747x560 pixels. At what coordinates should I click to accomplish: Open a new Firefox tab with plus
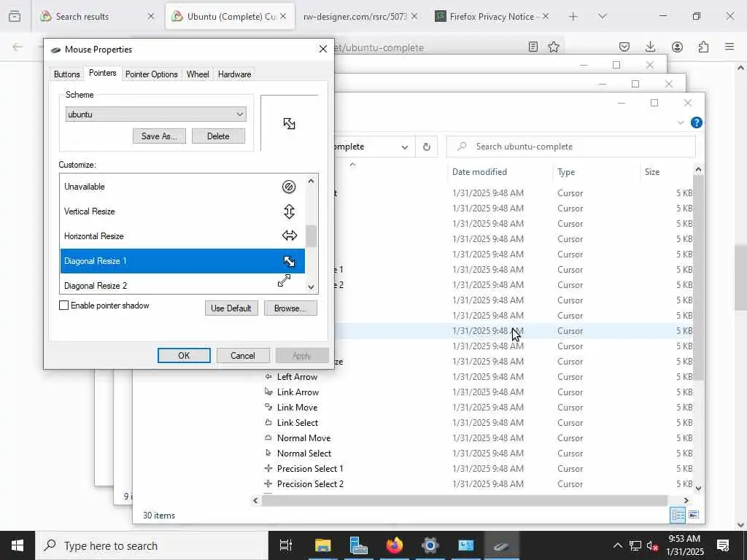click(573, 16)
